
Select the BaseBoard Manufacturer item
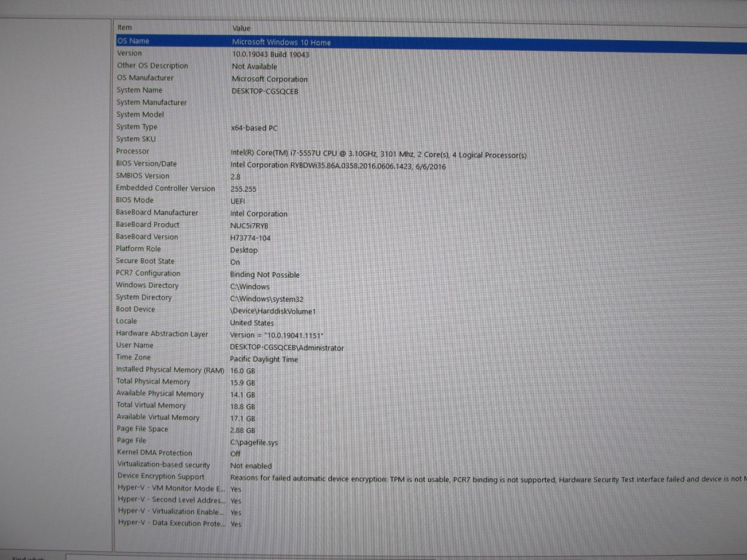(157, 213)
